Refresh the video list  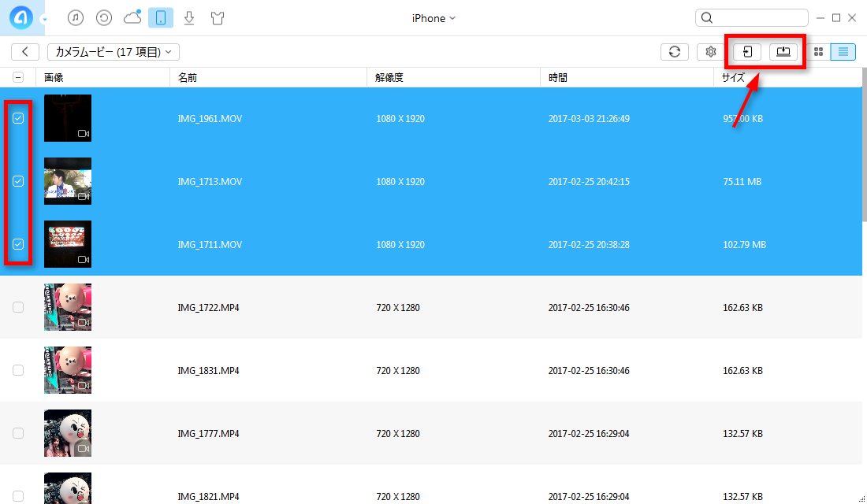click(675, 51)
